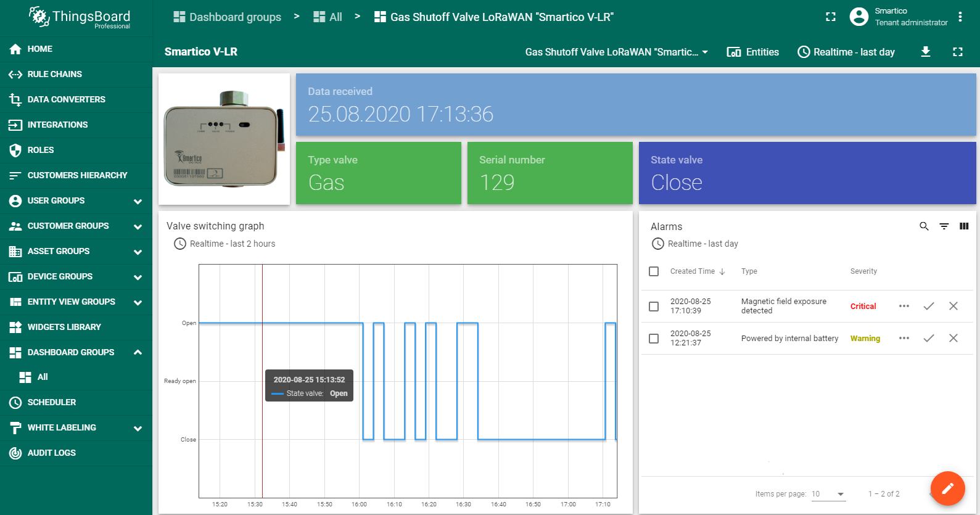Open the Realtime - last day time window
Viewport: 980px width, 515px height.
pos(846,52)
